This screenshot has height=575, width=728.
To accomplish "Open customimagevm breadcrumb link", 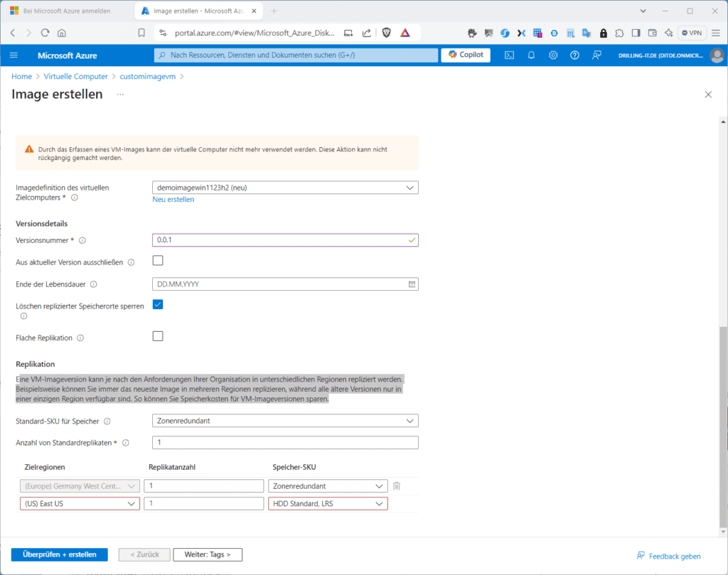I will click(x=148, y=77).
